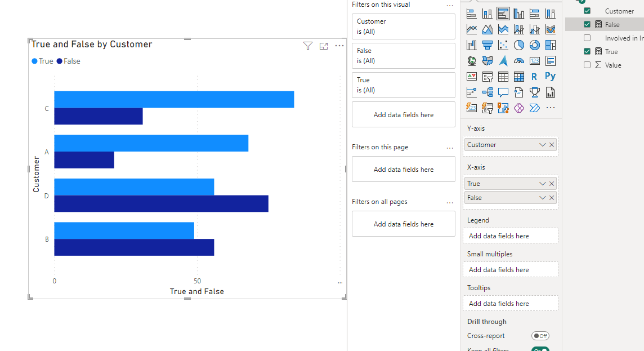Open the chart's filter icon
This screenshot has height=351, width=644.
click(307, 46)
